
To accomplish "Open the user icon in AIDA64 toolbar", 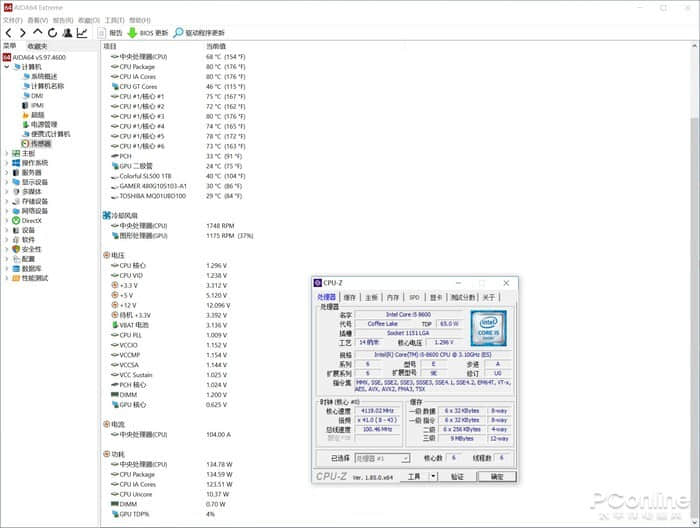I will coord(67,33).
